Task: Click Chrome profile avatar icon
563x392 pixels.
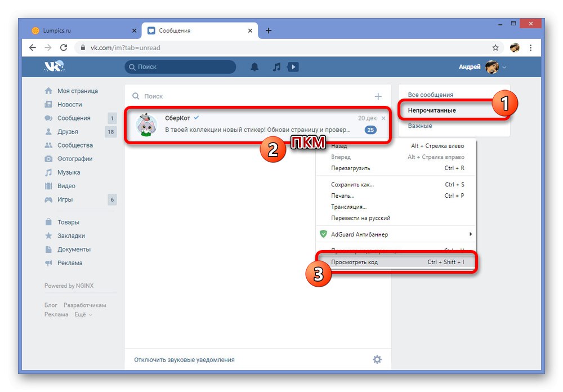Action: tap(515, 47)
